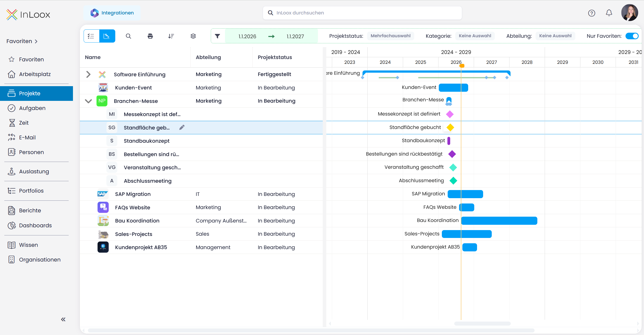Switch to the Gantt timeline view icon
Viewport: 644px width, 335px height.
(107, 36)
